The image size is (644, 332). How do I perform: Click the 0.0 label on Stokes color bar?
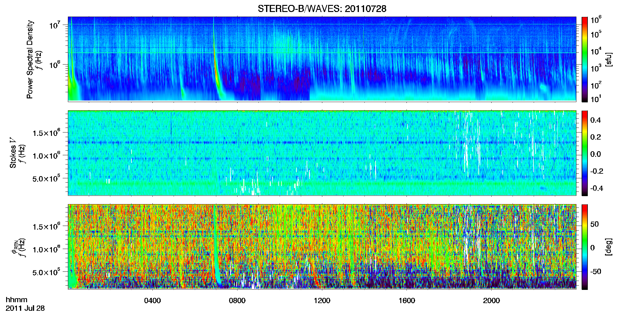pyautogui.click(x=595, y=154)
